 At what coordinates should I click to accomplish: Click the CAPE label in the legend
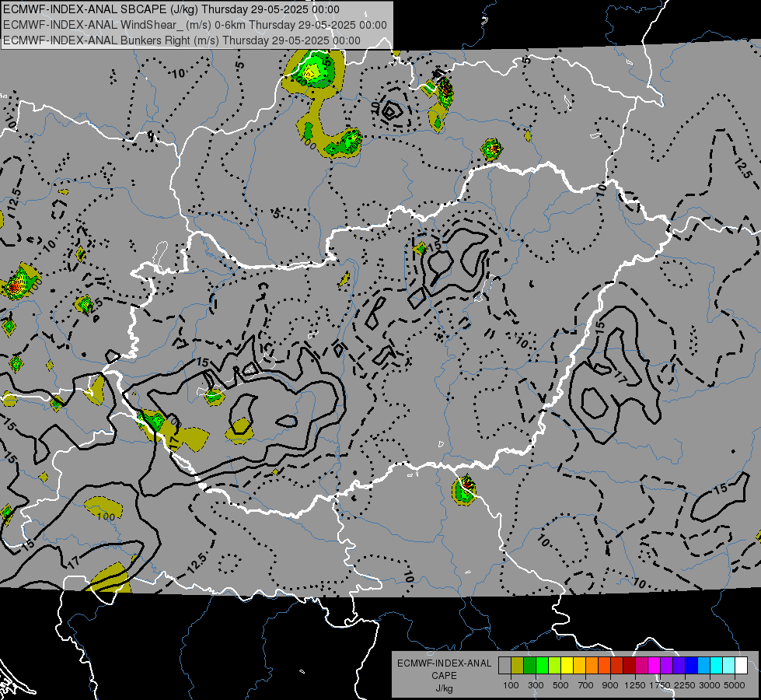(444, 676)
